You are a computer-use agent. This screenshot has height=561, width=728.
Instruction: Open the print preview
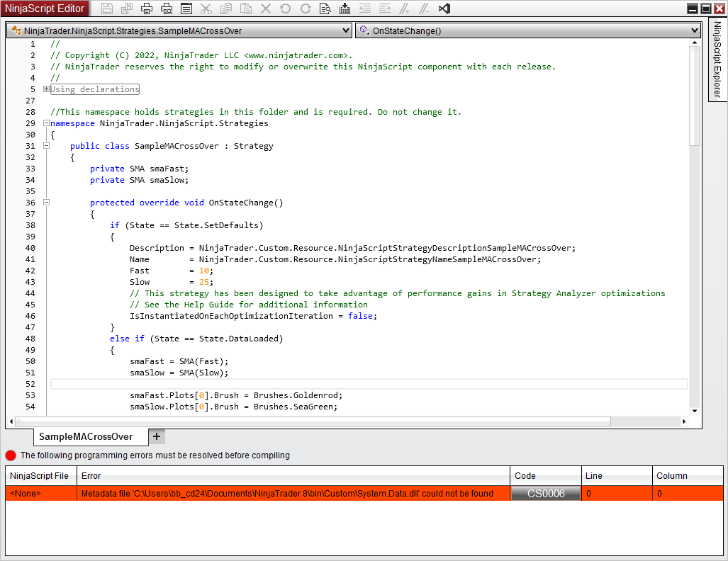(166, 8)
